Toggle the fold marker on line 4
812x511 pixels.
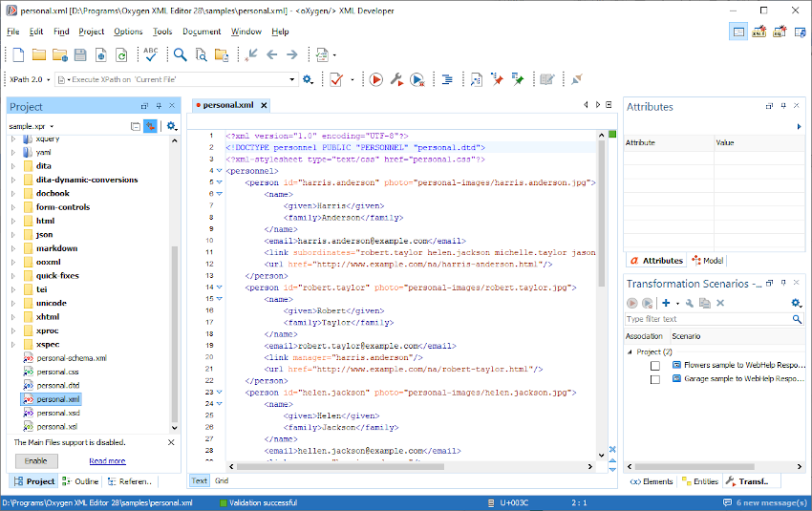pos(219,171)
